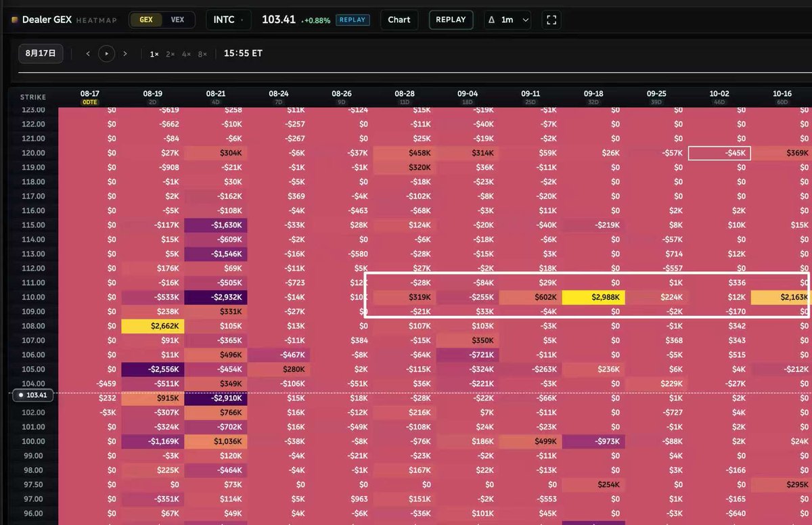Click the small REPLAY badge beside the price
The width and height of the screenshot is (812, 525).
352,20
